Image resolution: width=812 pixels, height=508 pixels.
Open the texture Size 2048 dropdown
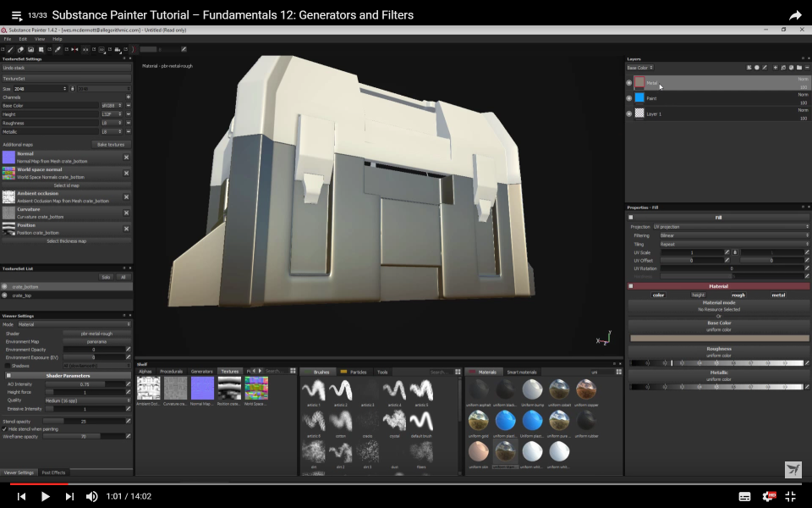(41, 89)
